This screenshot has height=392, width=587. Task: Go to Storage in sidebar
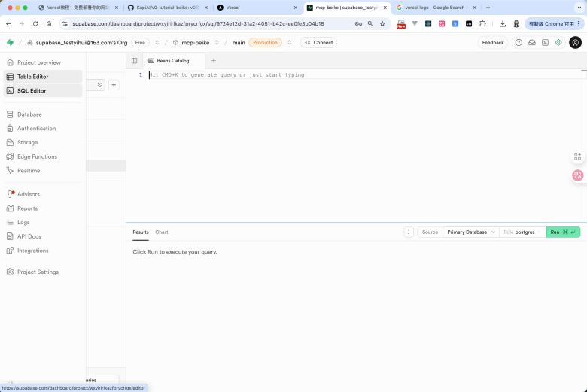(x=27, y=142)
